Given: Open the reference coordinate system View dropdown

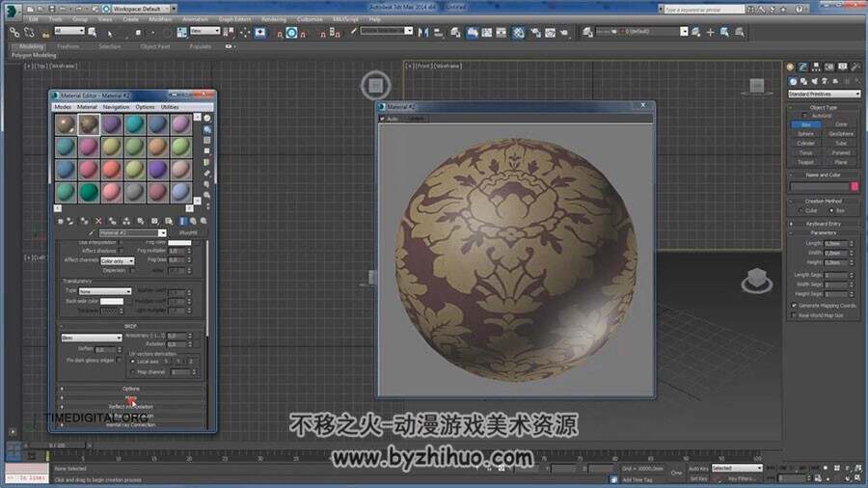Looking at the screenshot, I should coord(204,31).
